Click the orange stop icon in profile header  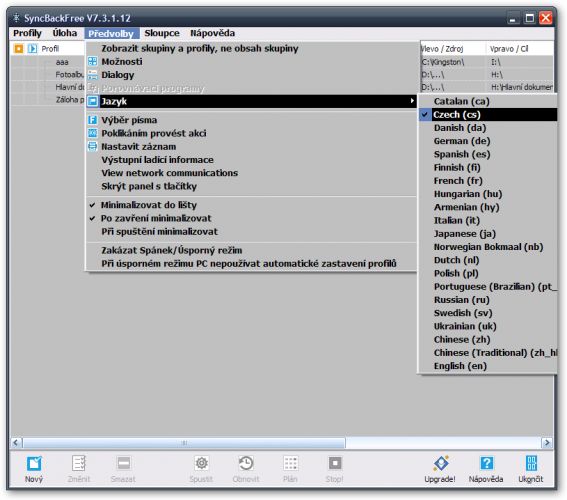pos(18,48)
